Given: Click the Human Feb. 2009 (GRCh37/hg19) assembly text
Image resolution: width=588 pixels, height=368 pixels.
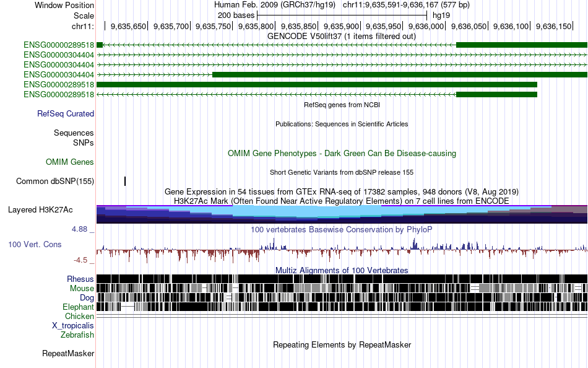Looking at the screenshot, I should [x=274, y=5].
